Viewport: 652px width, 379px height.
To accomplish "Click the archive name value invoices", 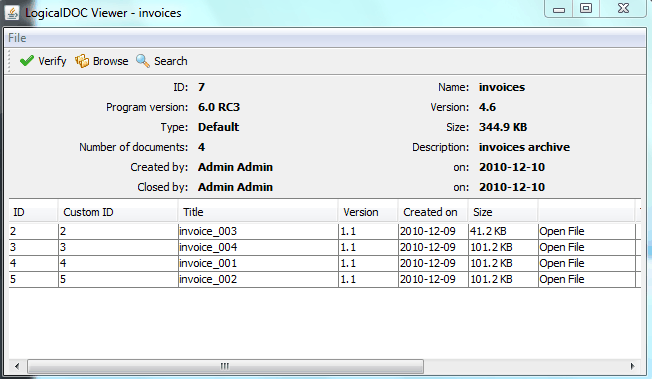I will click(502, 87).
